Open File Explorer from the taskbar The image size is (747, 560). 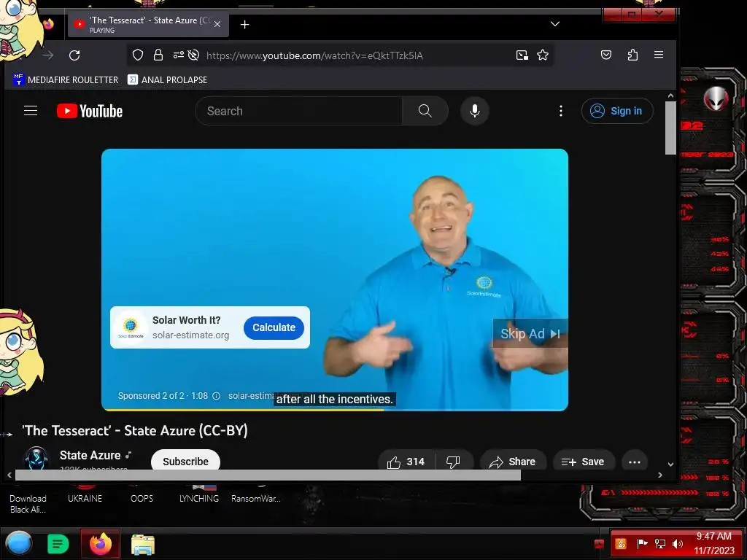[143, 544]
